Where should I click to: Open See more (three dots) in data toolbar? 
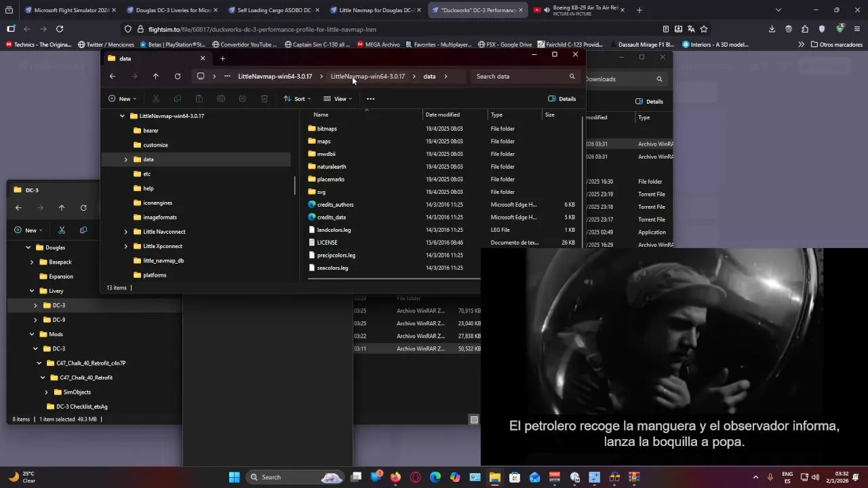tap(370, 99)
